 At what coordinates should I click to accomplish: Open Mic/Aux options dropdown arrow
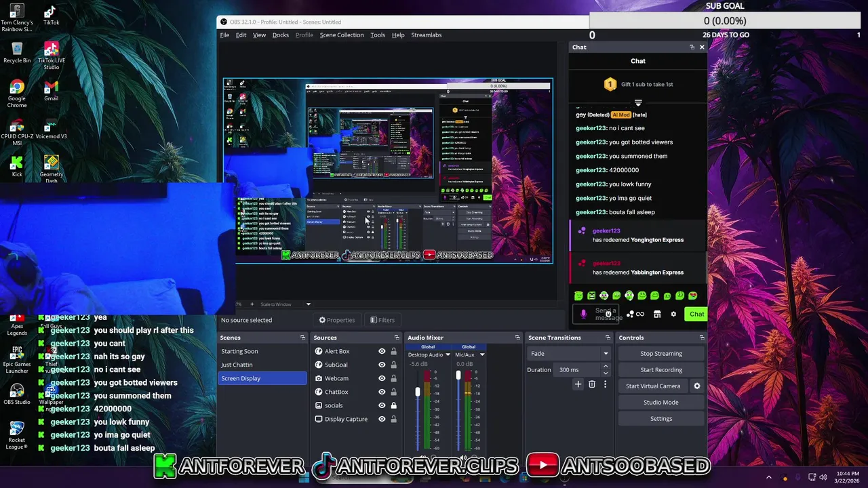tap(482, 354)
